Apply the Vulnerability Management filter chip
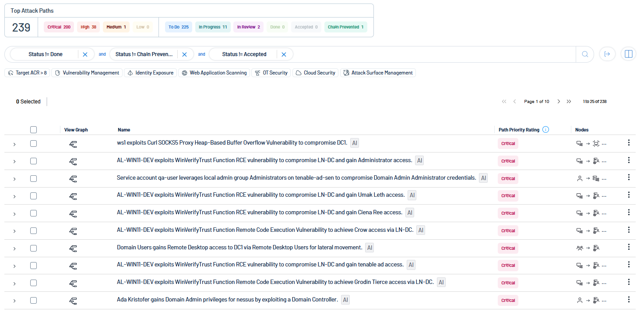The width and height of the screenshot is (644, 312). [87, 73]
